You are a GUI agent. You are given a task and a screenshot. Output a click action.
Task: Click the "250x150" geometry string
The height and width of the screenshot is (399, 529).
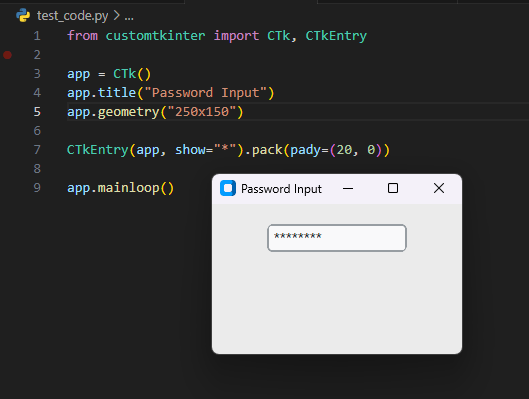tap(202, 112)
